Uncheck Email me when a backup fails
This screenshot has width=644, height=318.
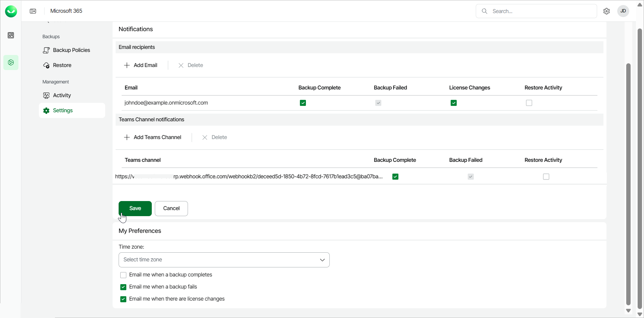123,287
